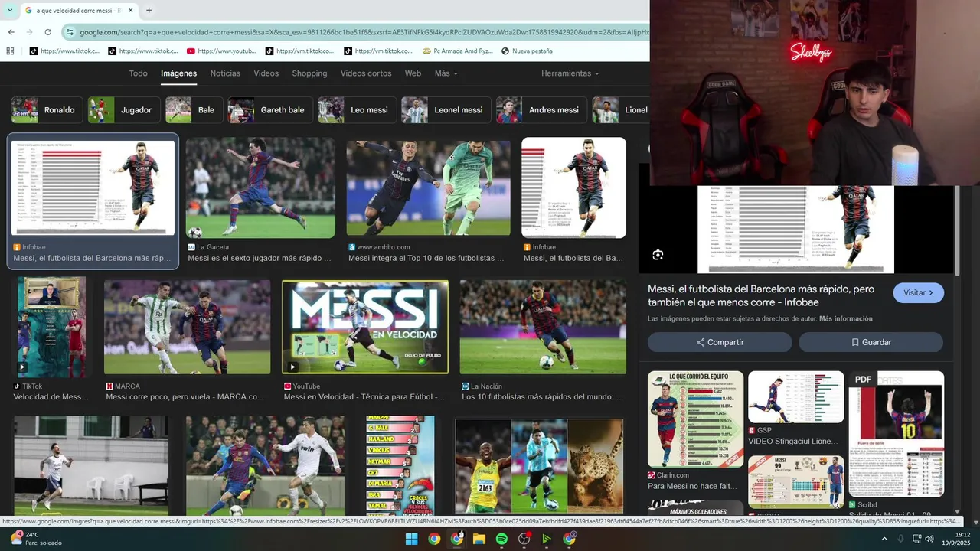Open the site information icon in the address bar

pos(70,32)
